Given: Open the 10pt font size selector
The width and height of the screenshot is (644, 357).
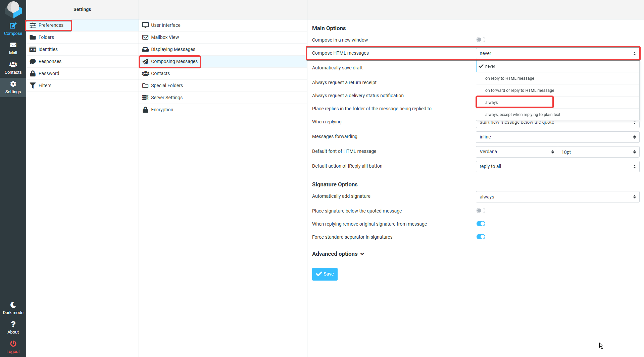Looking at the screenshot, I should click(598, 152).
